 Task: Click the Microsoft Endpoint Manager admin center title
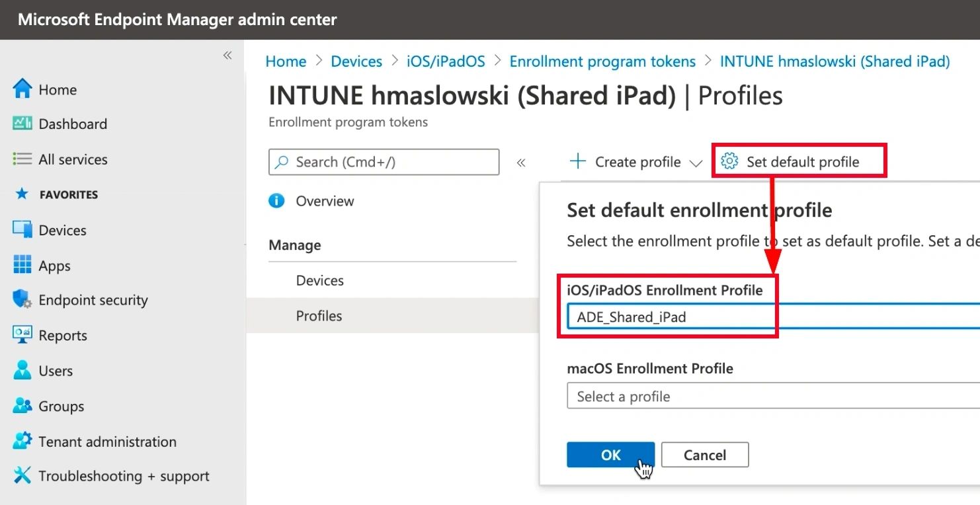click(177, 19)
